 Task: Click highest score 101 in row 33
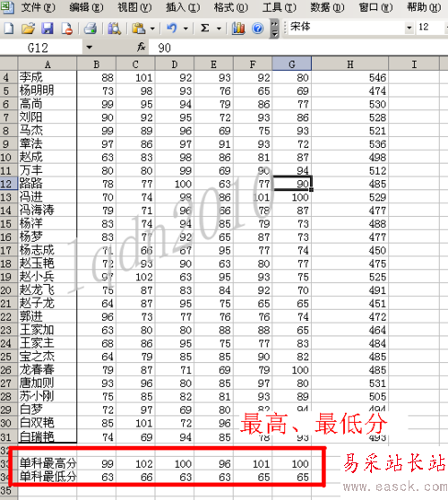(x=253, y=463)
